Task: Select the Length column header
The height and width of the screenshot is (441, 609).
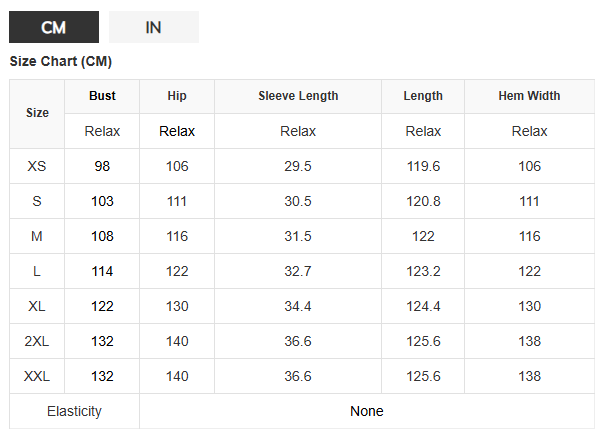Action: 423,96
